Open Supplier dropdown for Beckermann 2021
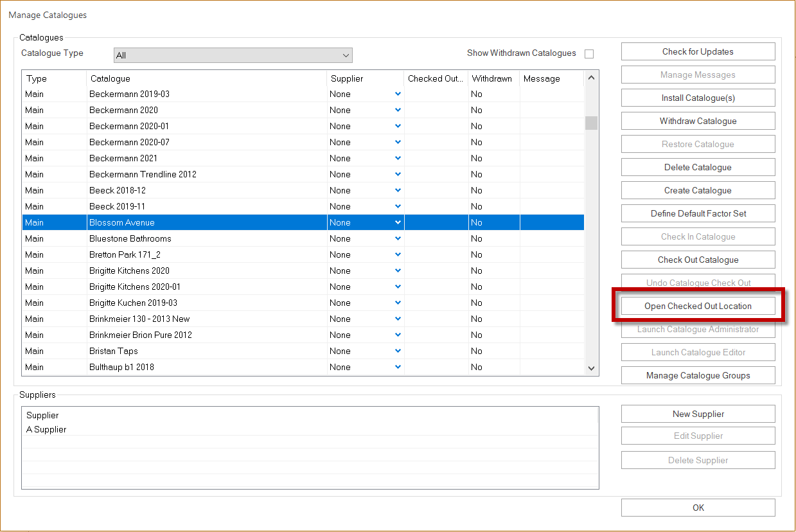 tap(398, 158)
